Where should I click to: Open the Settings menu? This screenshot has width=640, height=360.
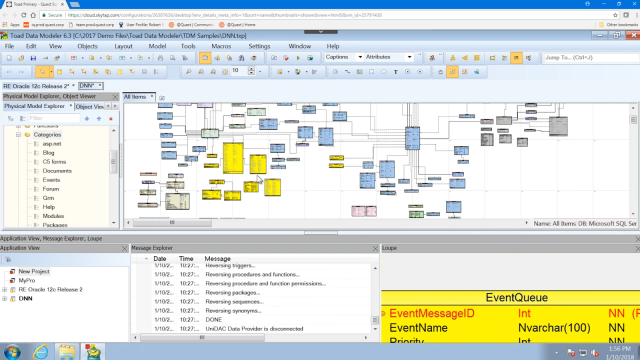(259, 46)
